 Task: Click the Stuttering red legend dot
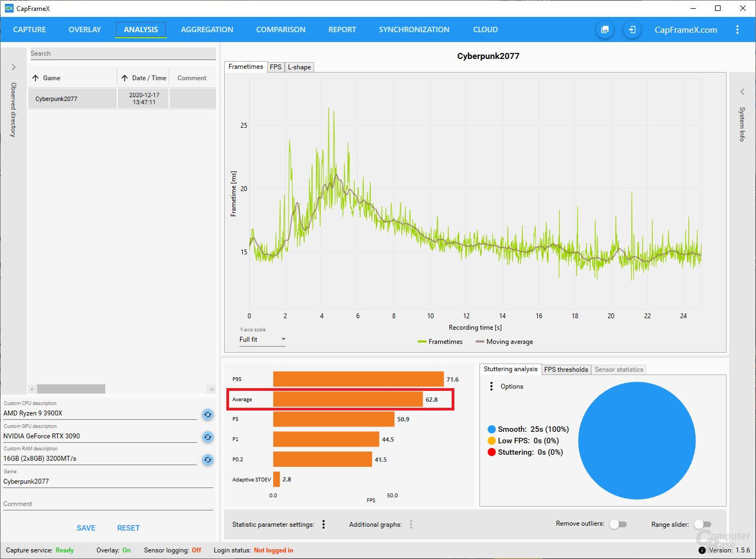click(x=491, y=452)
